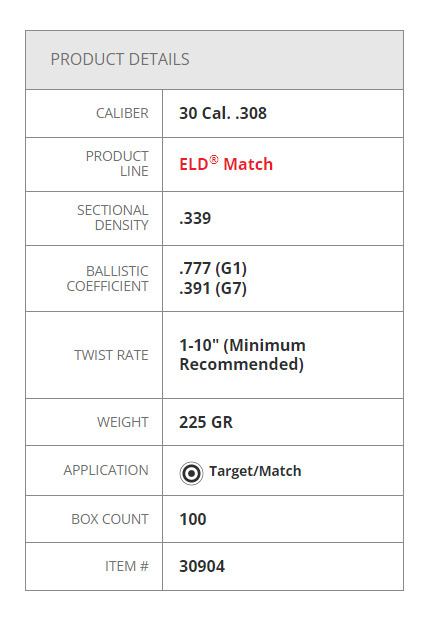Click the item number 30904
This screenshot has height=618, width=439.
(202, 566)
